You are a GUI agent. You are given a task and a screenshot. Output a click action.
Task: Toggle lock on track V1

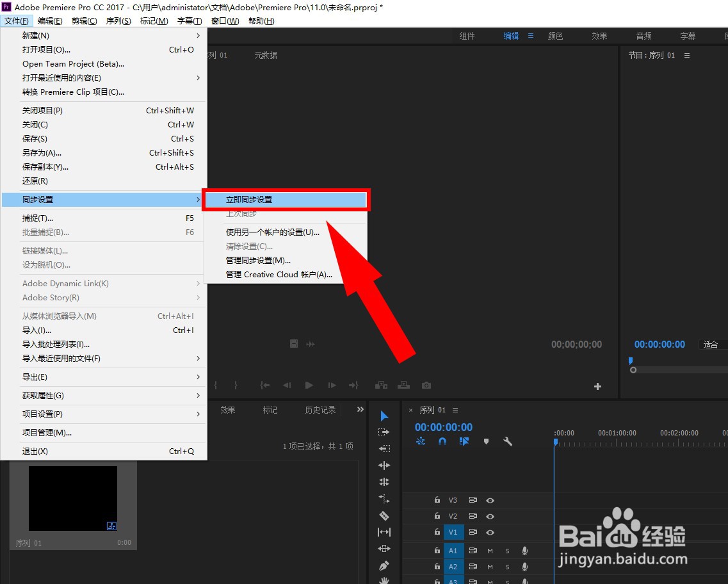437,532
